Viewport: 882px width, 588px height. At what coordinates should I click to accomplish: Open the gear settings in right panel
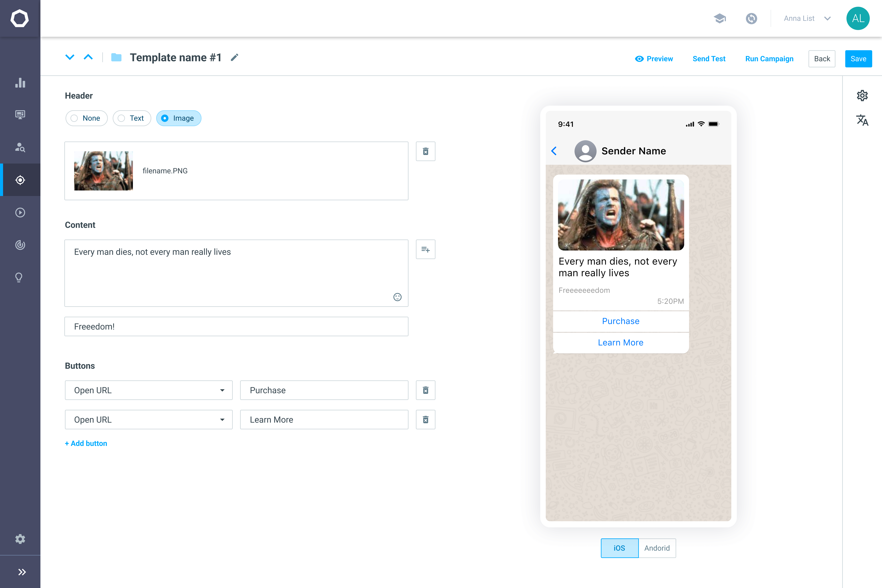[x=862, y=96]
